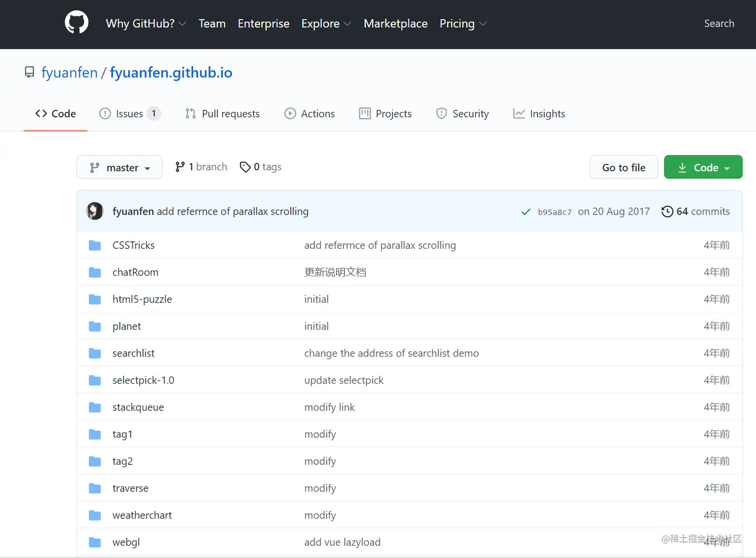The width and height of the screenshot is (756, 558).
Task: Open the tag2 folder
Action: [122, 461]
